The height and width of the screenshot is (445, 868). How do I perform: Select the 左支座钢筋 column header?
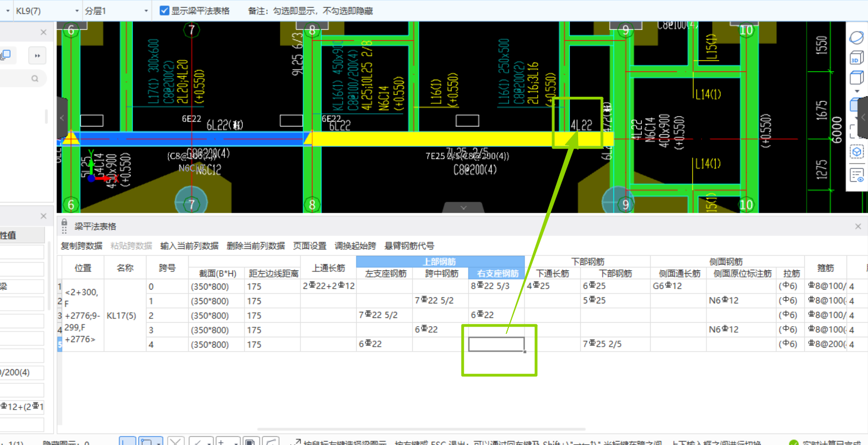tap(386, 273)
